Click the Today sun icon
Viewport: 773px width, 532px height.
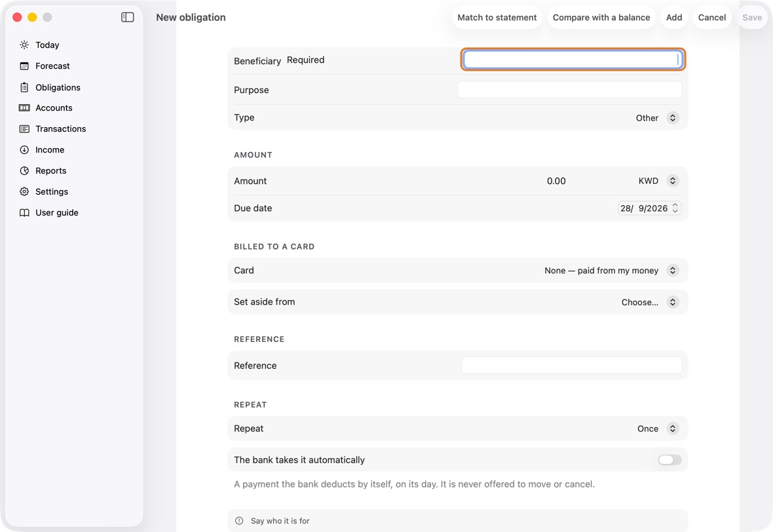[24, 45]
